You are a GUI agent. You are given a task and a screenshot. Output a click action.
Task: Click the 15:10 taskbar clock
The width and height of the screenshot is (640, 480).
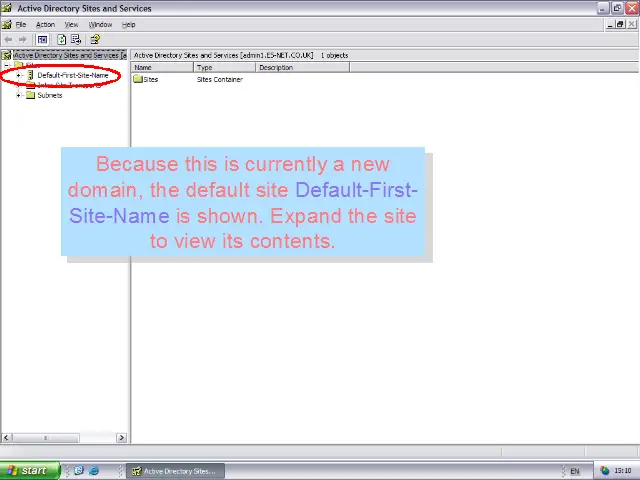[623, 471]
